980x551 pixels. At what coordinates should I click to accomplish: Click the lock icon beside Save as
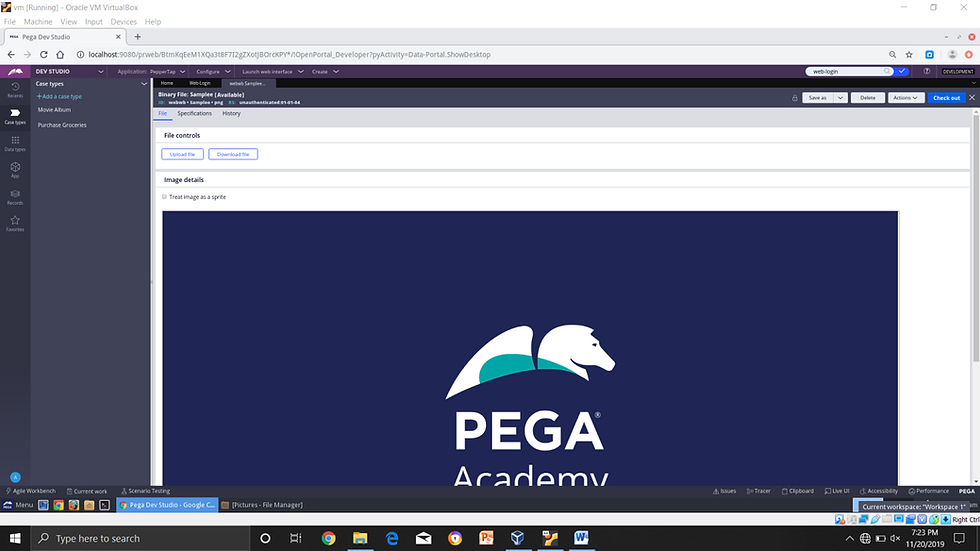[794, 98]
